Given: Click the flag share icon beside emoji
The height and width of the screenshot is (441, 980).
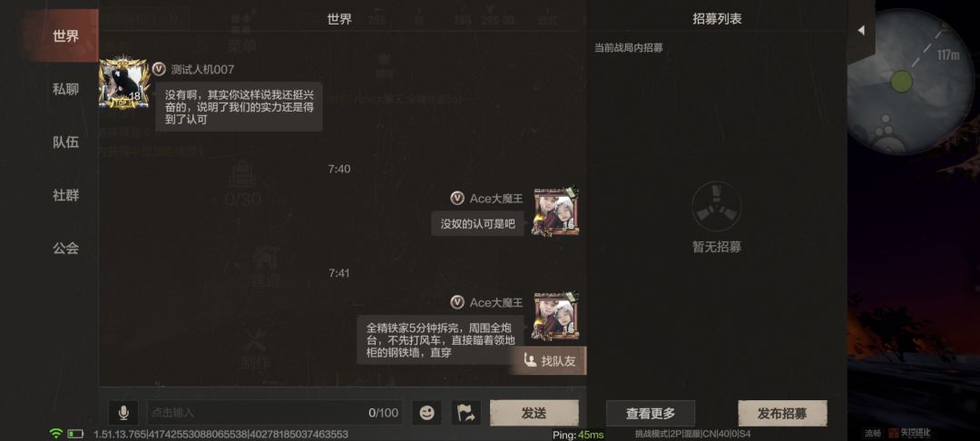Looking at the screenshot, I should 465,413.
